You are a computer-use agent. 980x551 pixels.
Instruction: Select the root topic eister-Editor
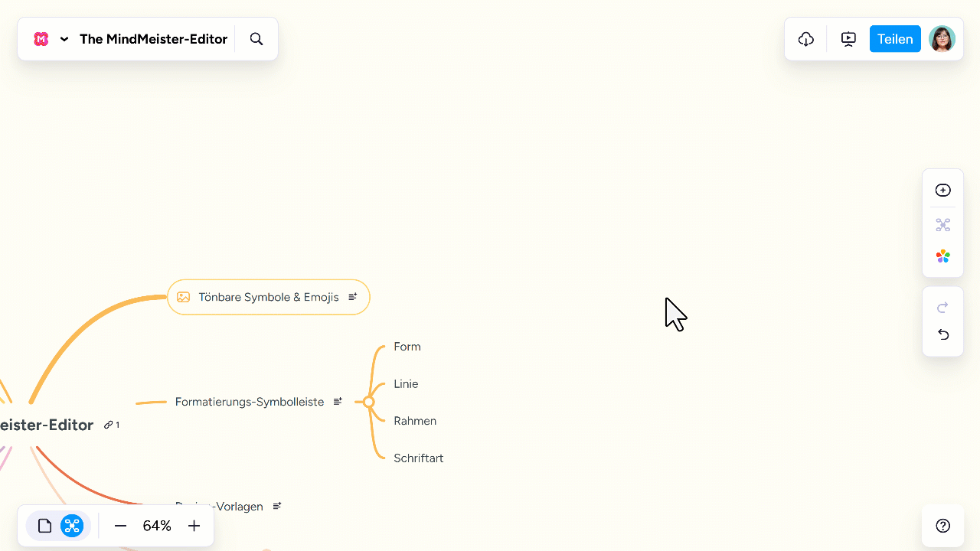coord(47,425)
